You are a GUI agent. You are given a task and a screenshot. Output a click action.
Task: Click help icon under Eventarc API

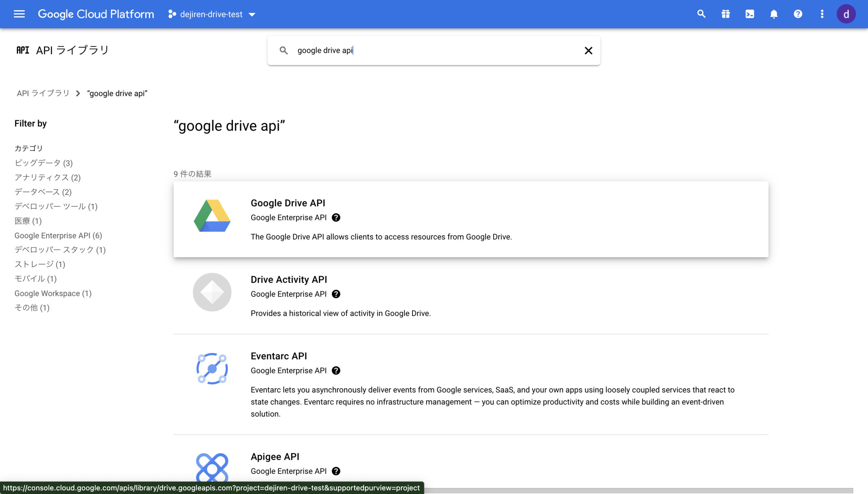coord(336,371)
